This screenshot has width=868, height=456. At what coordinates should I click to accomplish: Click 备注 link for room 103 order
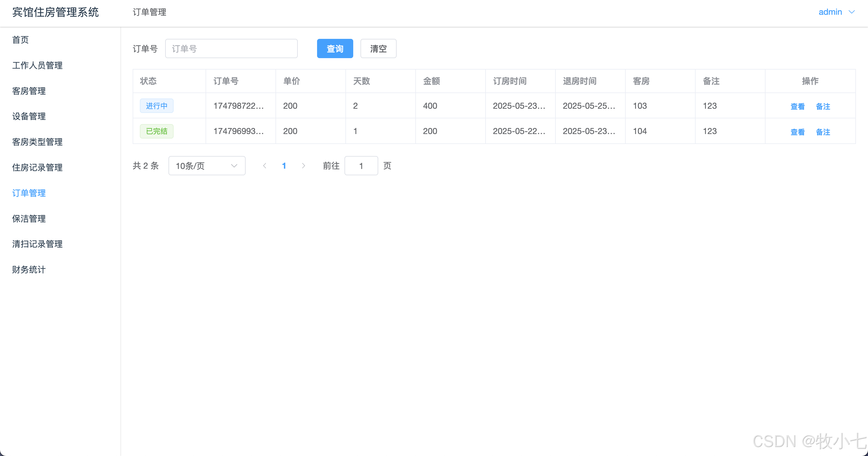pos(822,106)
